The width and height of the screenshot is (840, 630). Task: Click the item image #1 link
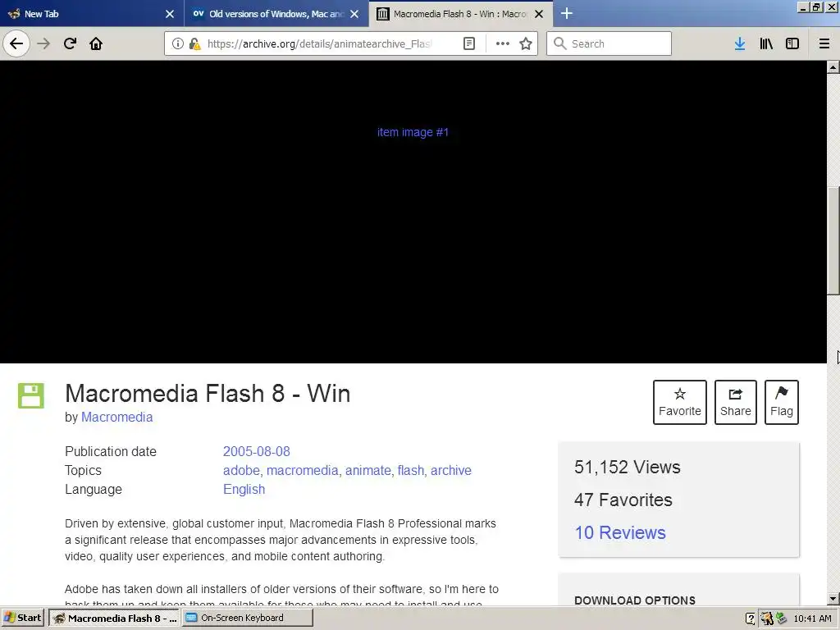tap(413, 132)
